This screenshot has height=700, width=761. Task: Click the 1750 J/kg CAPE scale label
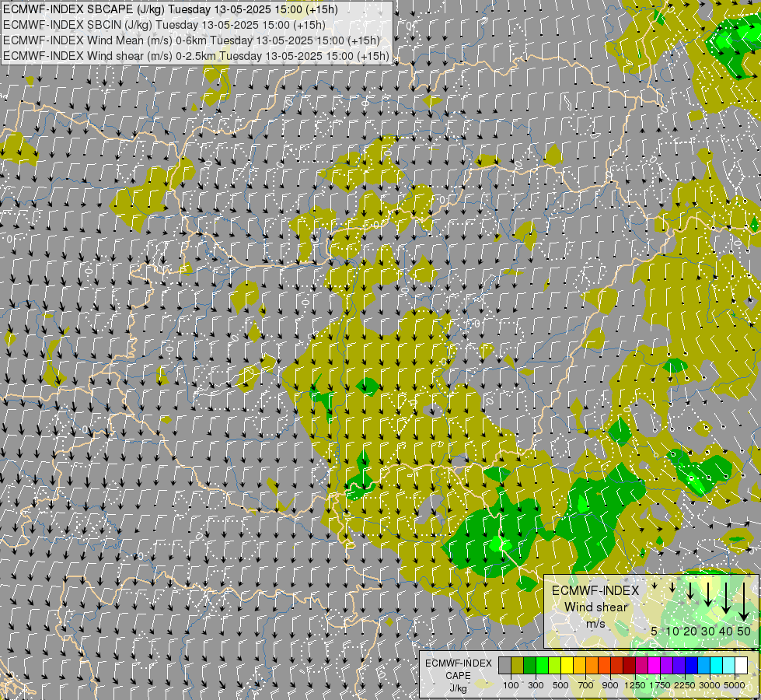(x=660, y=685)
